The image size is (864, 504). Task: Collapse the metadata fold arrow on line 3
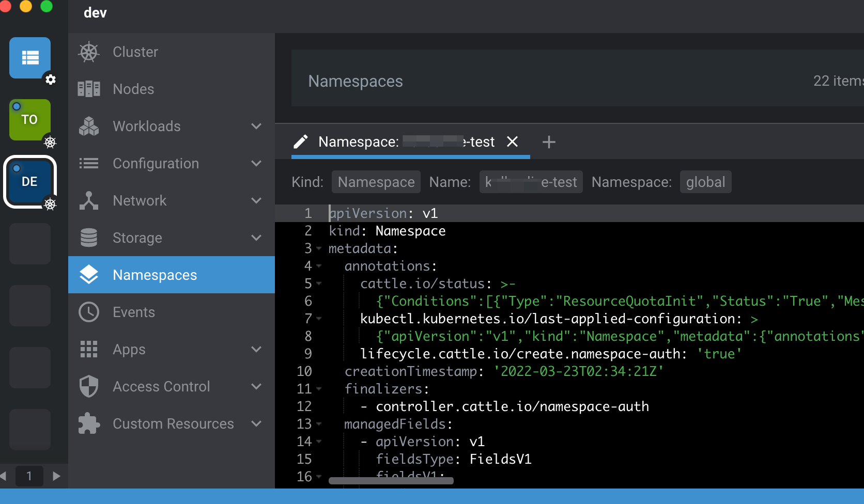pos(319,249)
